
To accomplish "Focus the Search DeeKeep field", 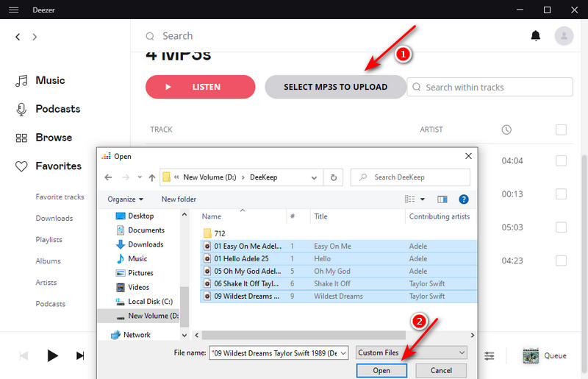I will coord(410,177).
